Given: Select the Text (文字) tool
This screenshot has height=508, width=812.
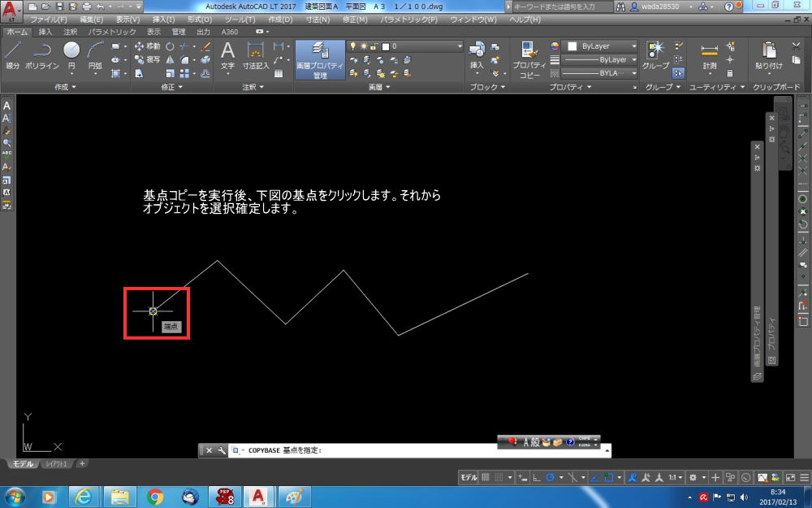Looking at the screenshot, I should pos(228,56).
